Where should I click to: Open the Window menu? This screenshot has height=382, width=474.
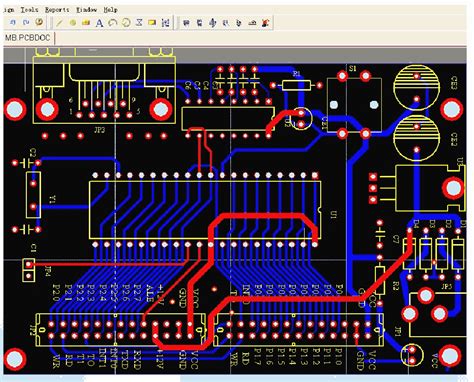(86, 10)
